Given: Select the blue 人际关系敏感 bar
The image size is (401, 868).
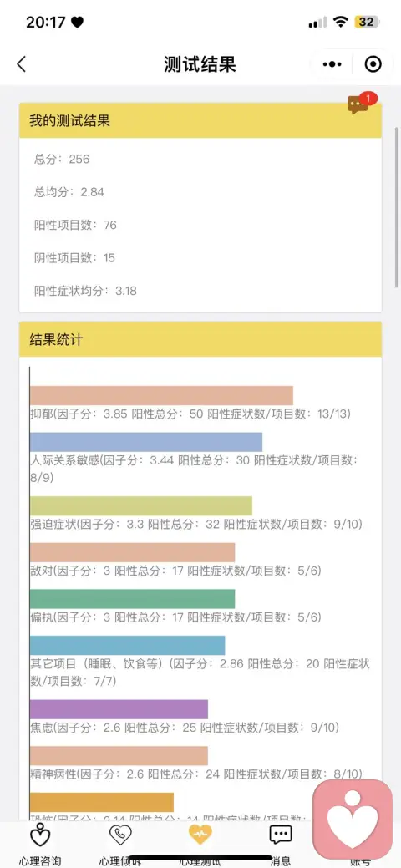Looking at the screenshot, I should point(146,442).
